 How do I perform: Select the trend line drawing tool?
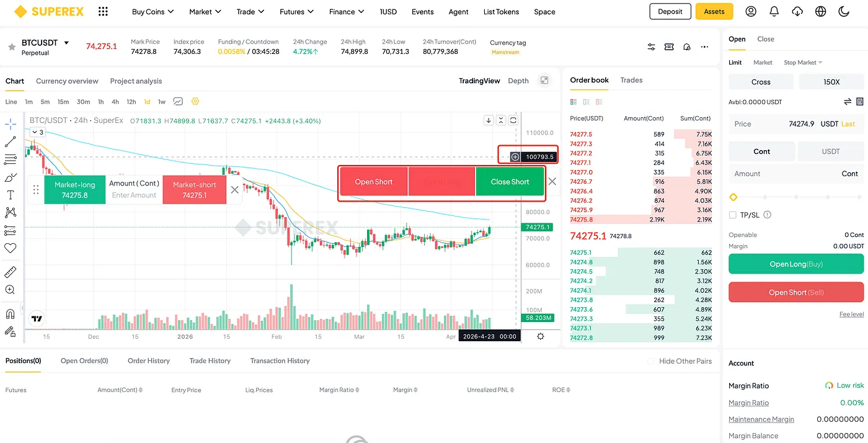11,142
